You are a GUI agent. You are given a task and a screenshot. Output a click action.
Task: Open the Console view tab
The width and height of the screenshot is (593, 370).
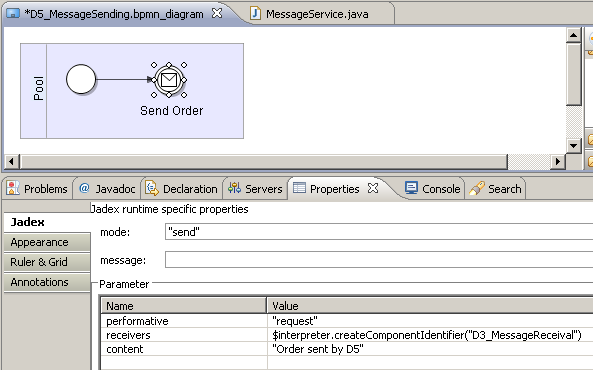coord(433,188)
